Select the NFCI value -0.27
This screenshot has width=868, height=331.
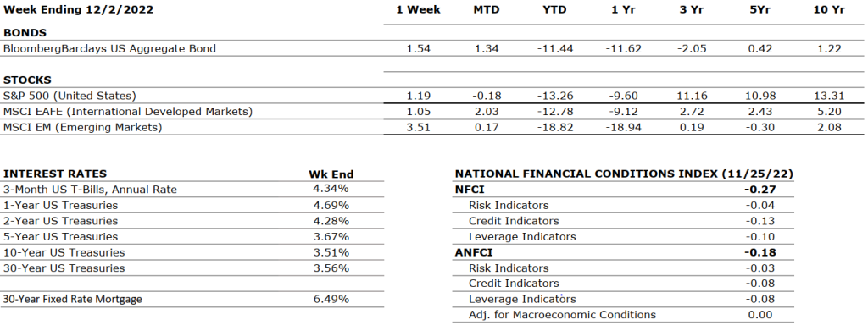[x=760, y=190]
